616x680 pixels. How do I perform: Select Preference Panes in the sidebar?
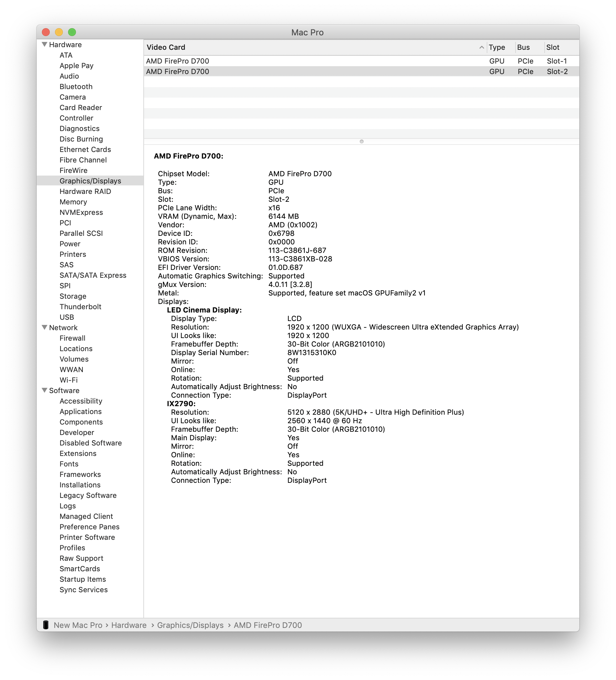(x=89, y=526)
